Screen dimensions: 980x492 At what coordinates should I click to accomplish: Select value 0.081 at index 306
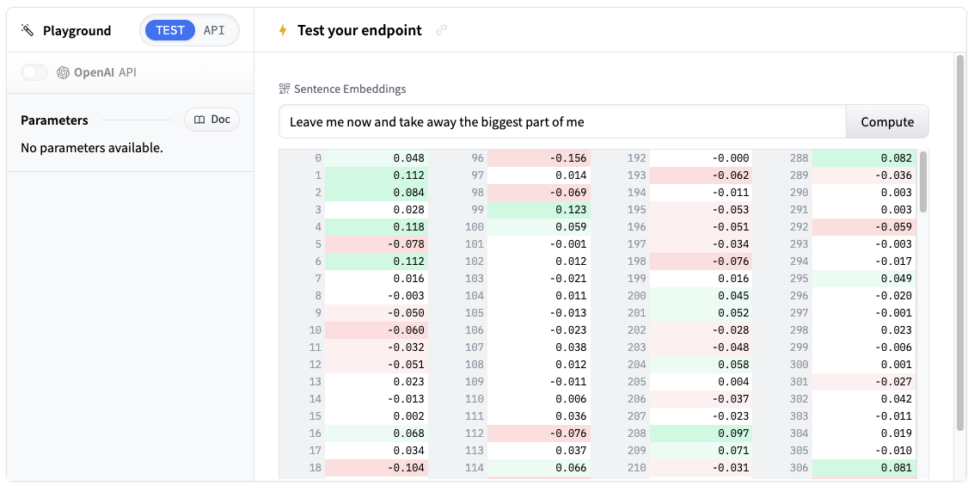(x=864, y=468)
